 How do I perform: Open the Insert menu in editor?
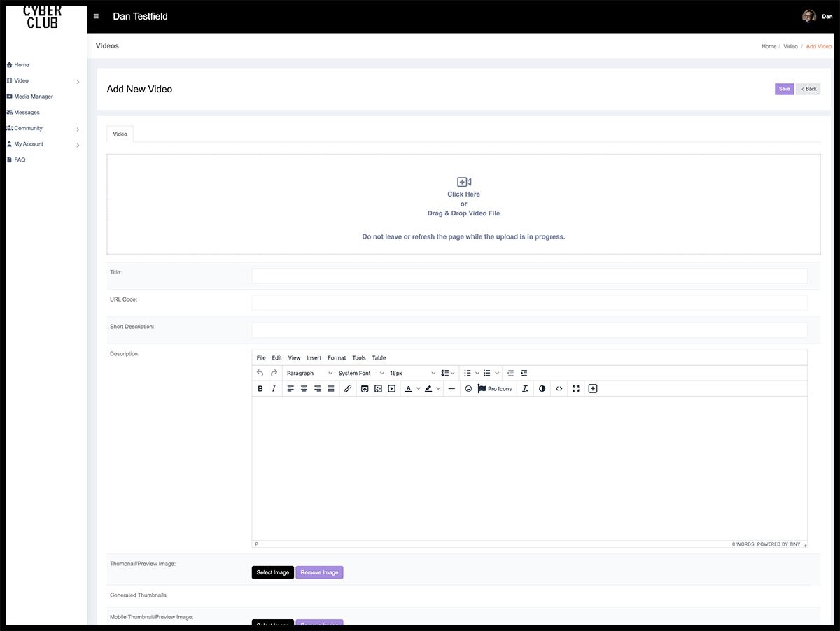pyautogui.click(x=314, y=358)
